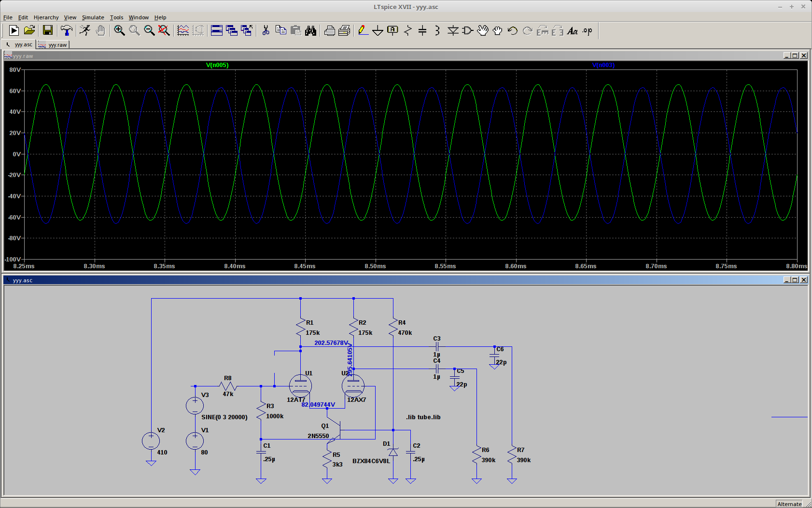
Task: Place a ground symbol
Action: [x=378, y=30]
